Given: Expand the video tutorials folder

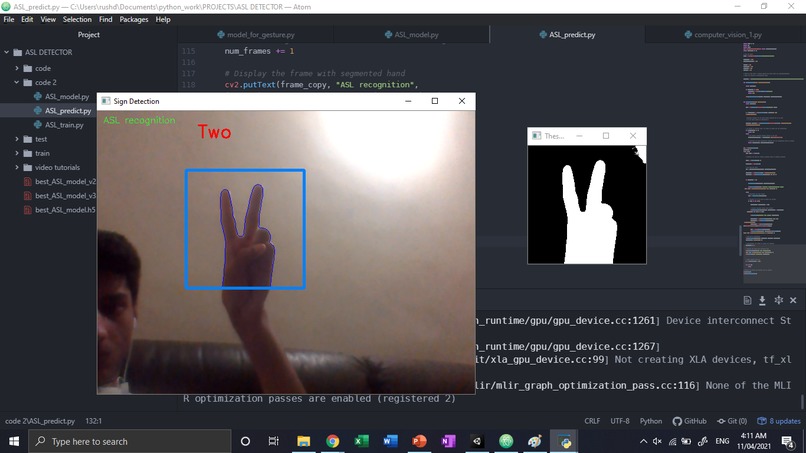Looking at the screenshot, I should click(17, 167).
